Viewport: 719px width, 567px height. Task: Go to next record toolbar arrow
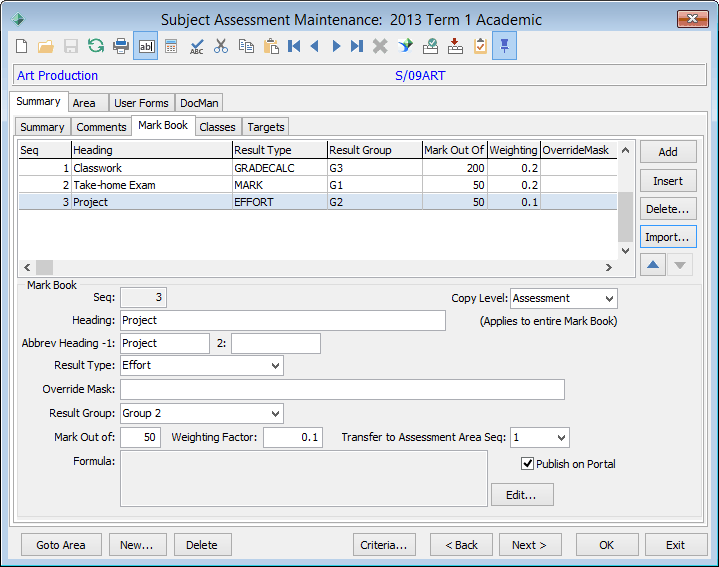336,46
